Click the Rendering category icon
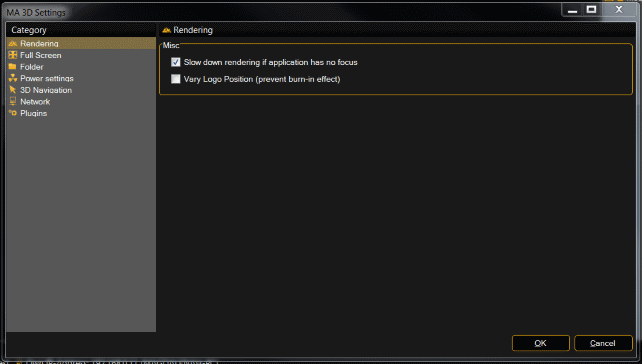Screen dimensions: 642x364 click(13, 43)
